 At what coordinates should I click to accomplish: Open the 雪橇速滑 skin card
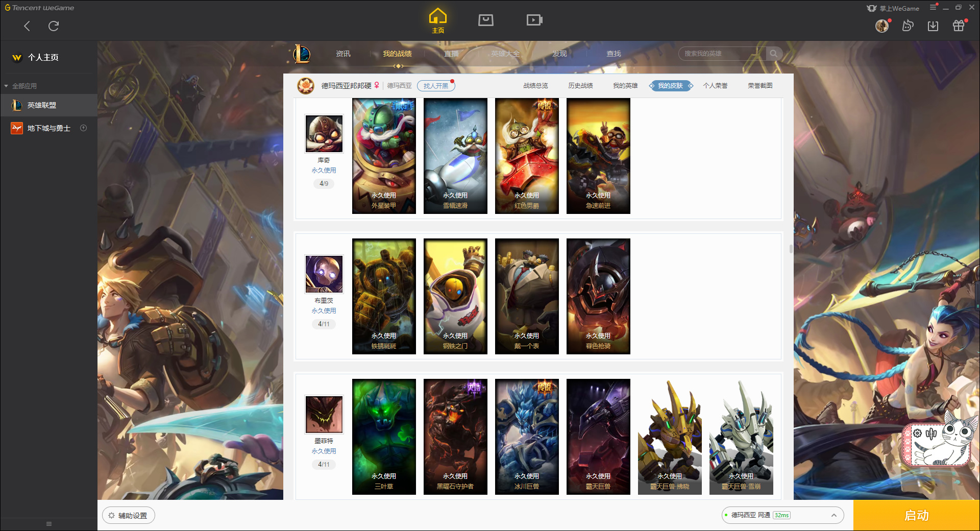[x=455, y=156]
